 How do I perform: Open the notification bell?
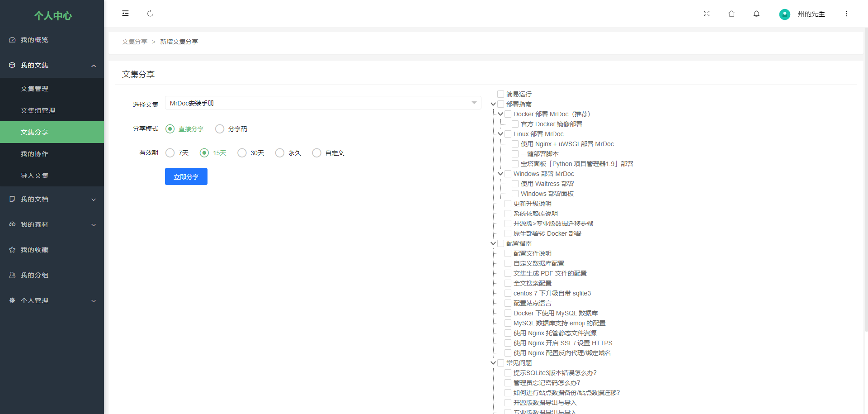[756, 14]
